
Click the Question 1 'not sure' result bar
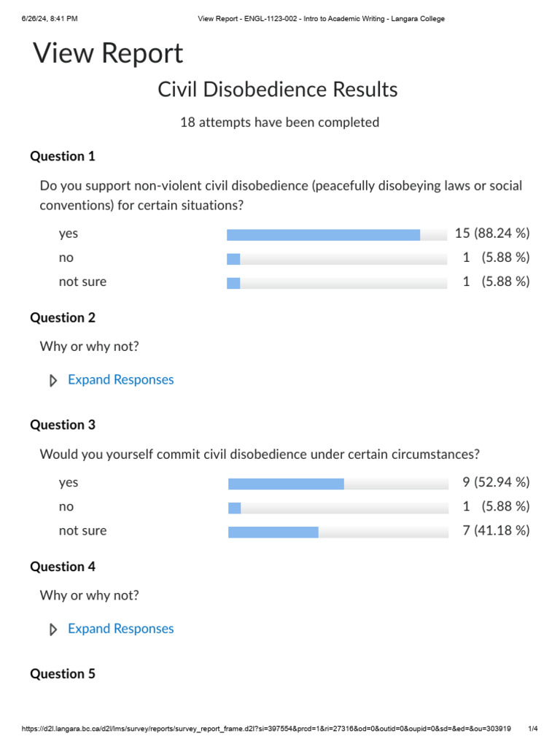coord(337,284)
